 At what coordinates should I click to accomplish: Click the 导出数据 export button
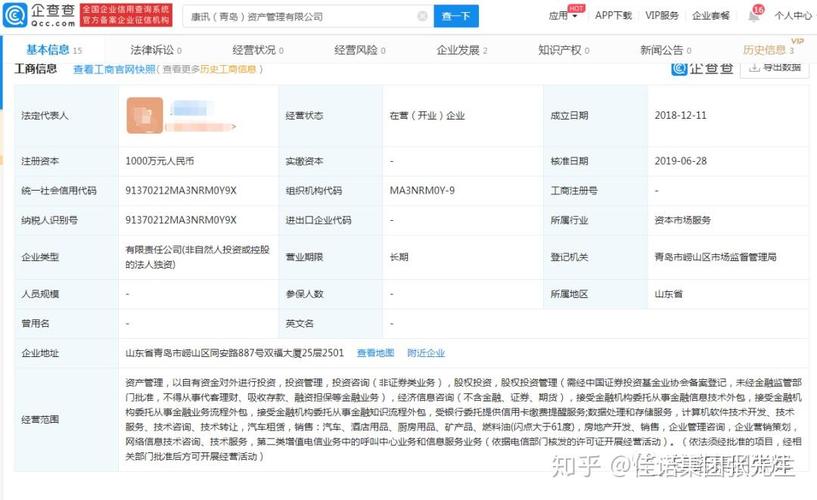[775, 68]
